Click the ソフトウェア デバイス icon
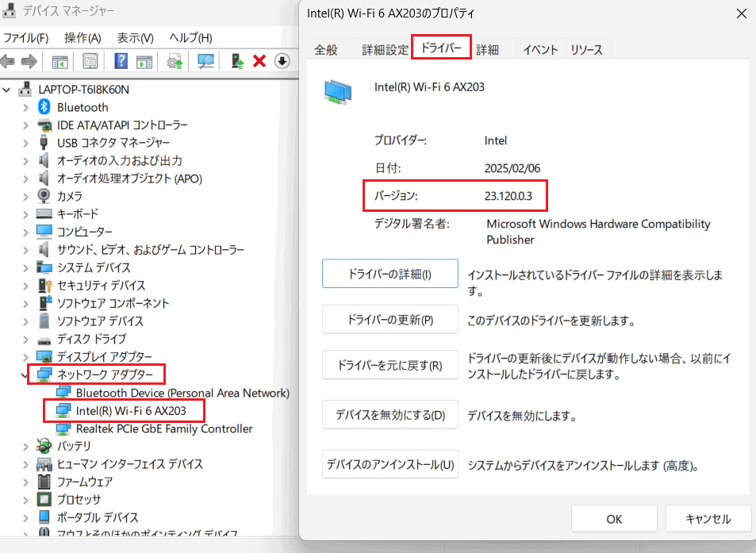This screenshot has height=553, width=756. 44,321
